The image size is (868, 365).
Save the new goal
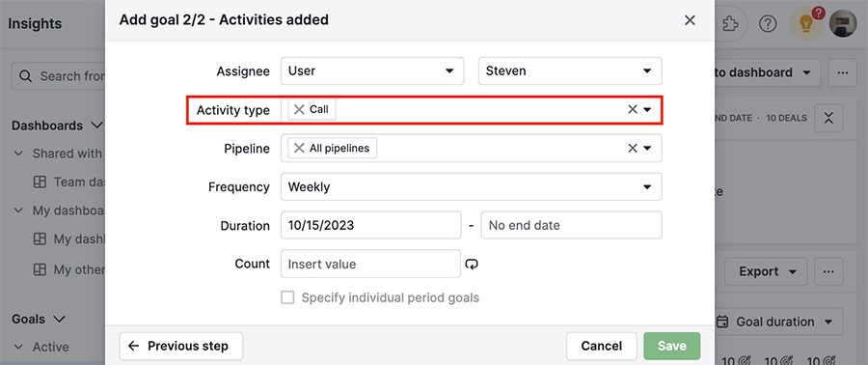[x=672, y=346]
